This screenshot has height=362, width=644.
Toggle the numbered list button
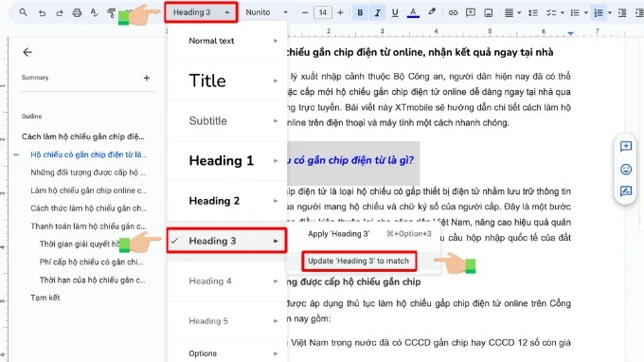coord(599,12)
